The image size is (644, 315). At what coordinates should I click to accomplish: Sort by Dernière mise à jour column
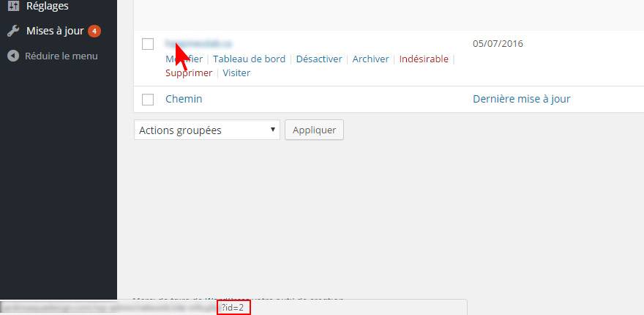522,99
